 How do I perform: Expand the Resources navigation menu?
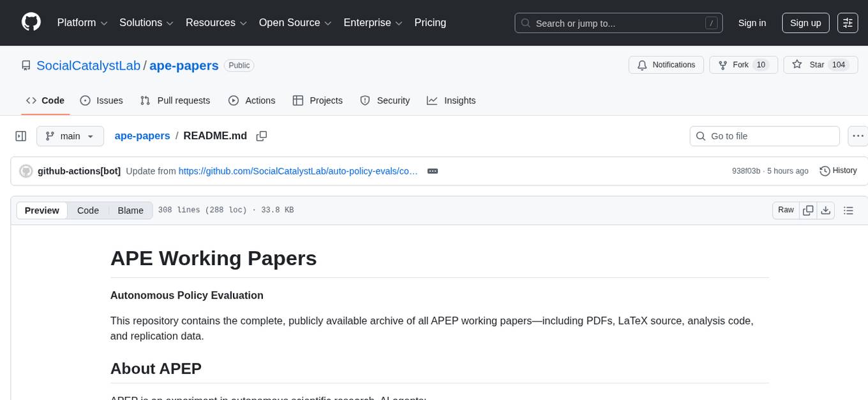[x=216, y=22]
